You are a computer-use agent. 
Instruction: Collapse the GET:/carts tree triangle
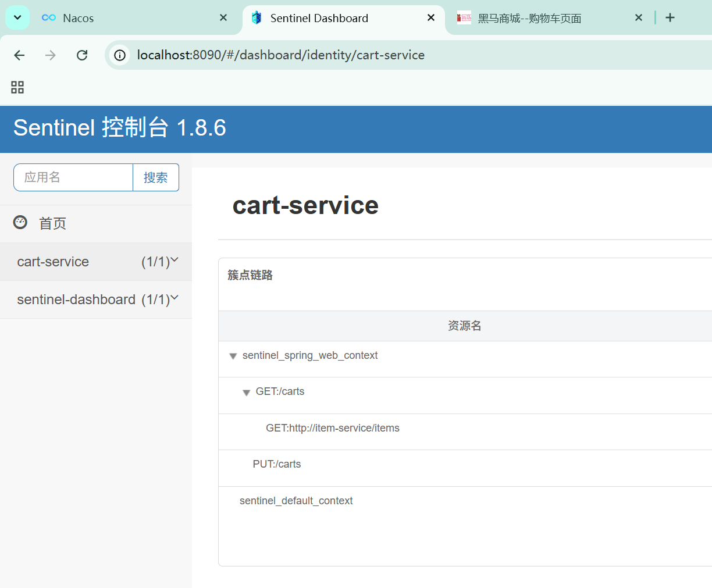[246, 393]
